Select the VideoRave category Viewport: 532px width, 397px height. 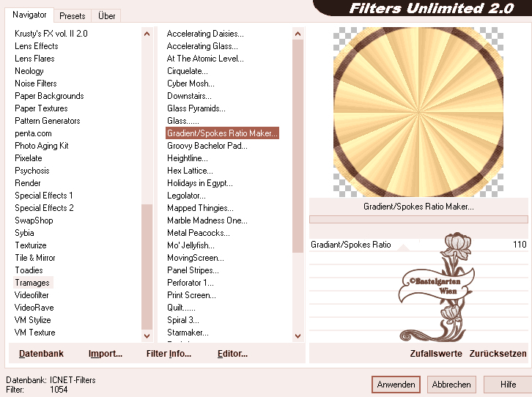coord(34,308)
